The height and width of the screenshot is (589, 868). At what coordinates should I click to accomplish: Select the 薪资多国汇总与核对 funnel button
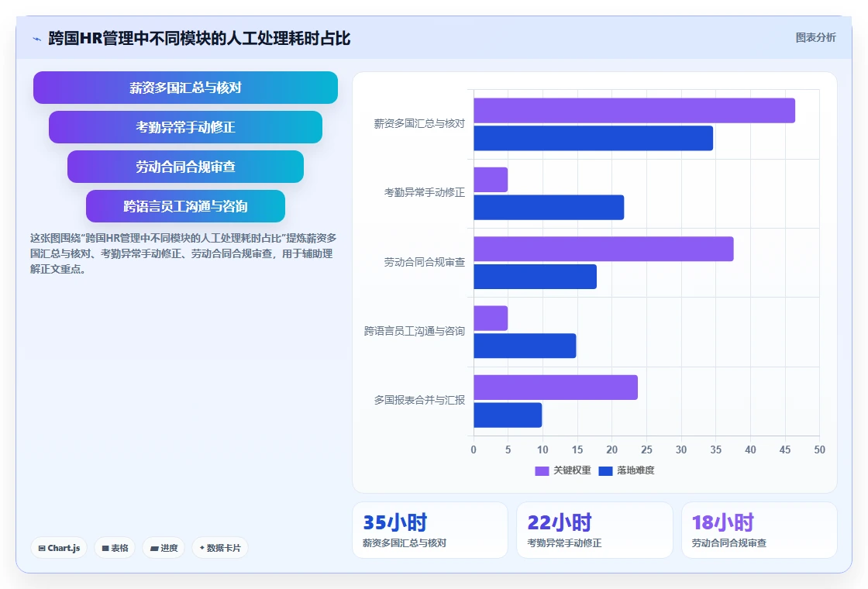coord(185,88)
